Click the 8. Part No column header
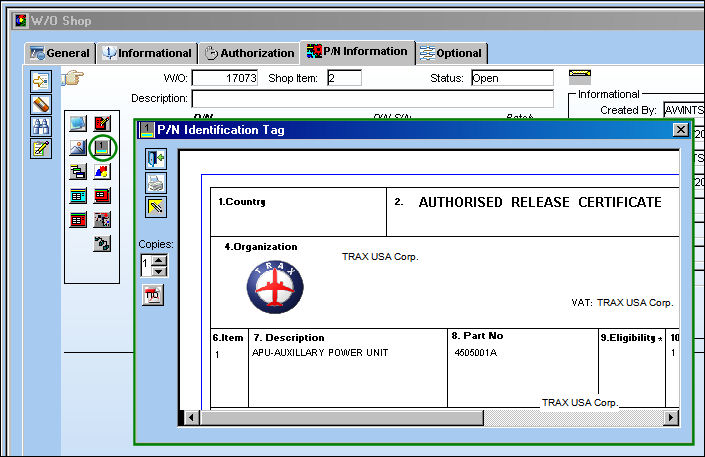The height and width of the screenshot is (457, 705). [x=477, y=336]
